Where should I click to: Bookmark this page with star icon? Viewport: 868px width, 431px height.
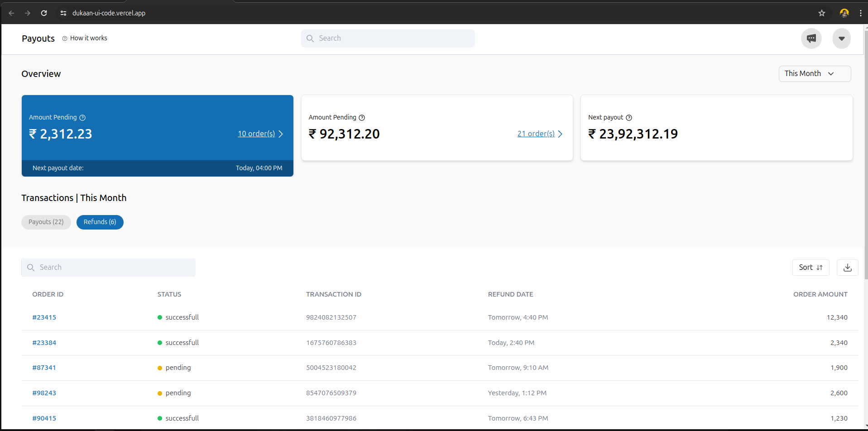pos(822,13)
